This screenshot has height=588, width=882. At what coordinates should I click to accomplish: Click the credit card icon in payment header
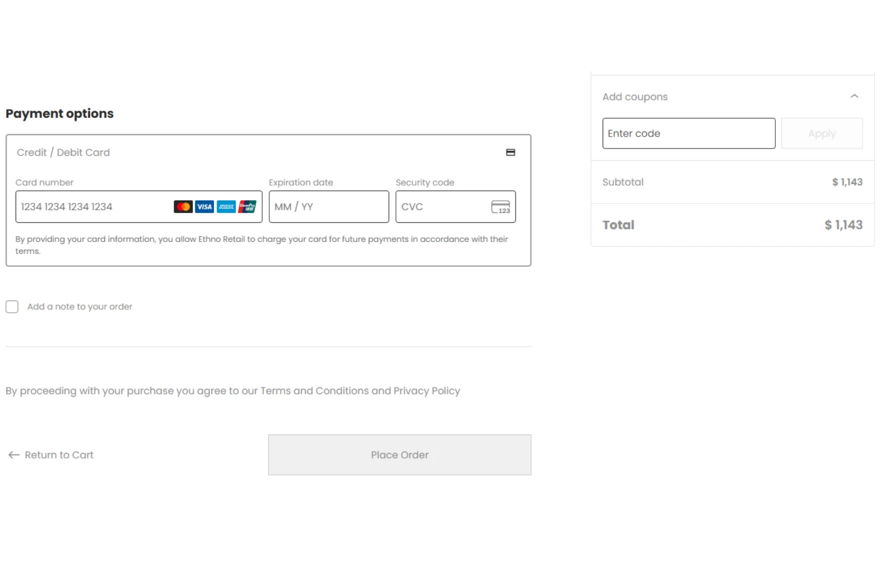[510, 153]
